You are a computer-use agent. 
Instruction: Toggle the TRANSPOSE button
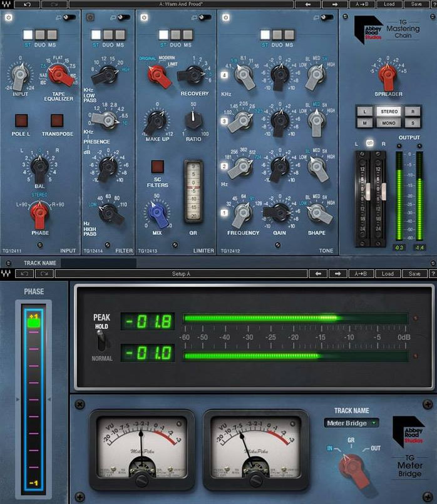click(x=57, y=121)
